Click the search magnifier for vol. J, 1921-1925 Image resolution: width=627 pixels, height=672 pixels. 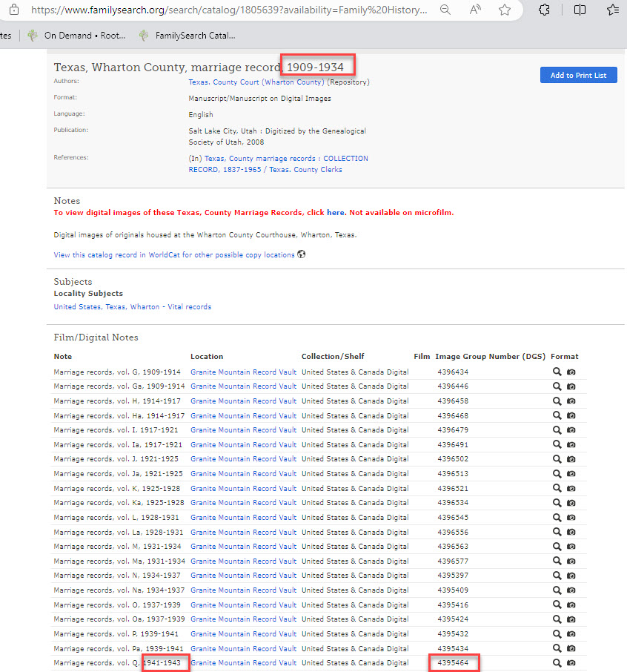pos(557,459)
